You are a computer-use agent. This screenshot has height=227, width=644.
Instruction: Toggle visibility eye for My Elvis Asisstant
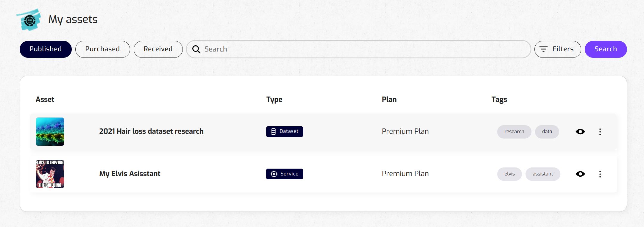580,174
